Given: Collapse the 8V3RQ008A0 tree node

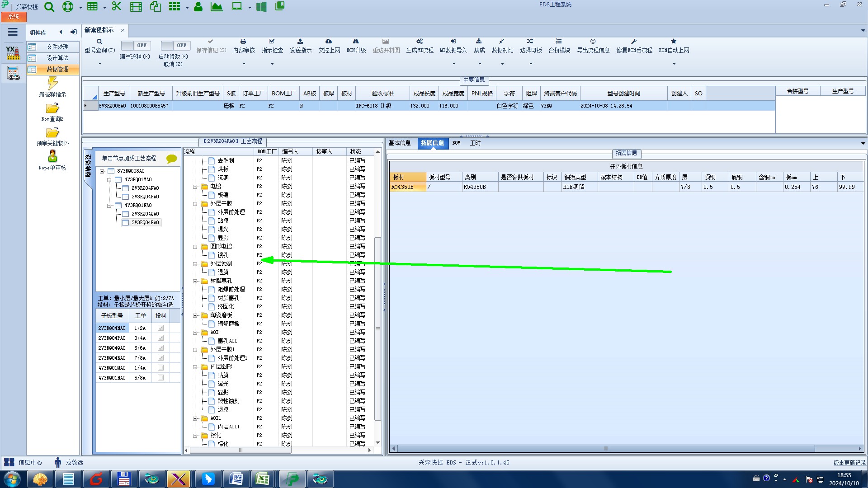Looking at the screenshot, I should click(x=103, y=171).
